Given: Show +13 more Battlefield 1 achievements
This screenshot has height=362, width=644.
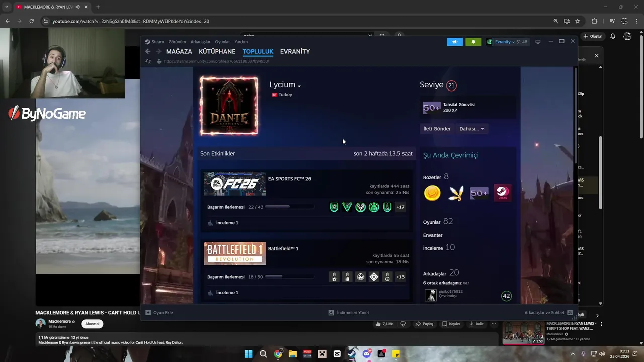Looking at the screenshot, I should (x=400, y=277).
